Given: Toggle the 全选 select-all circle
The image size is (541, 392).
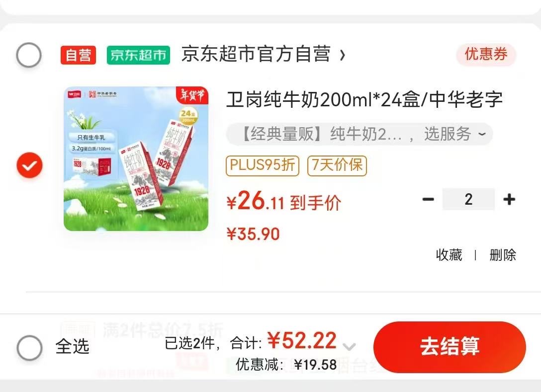Looking at the screenshot, I should (x=30, y=347).
